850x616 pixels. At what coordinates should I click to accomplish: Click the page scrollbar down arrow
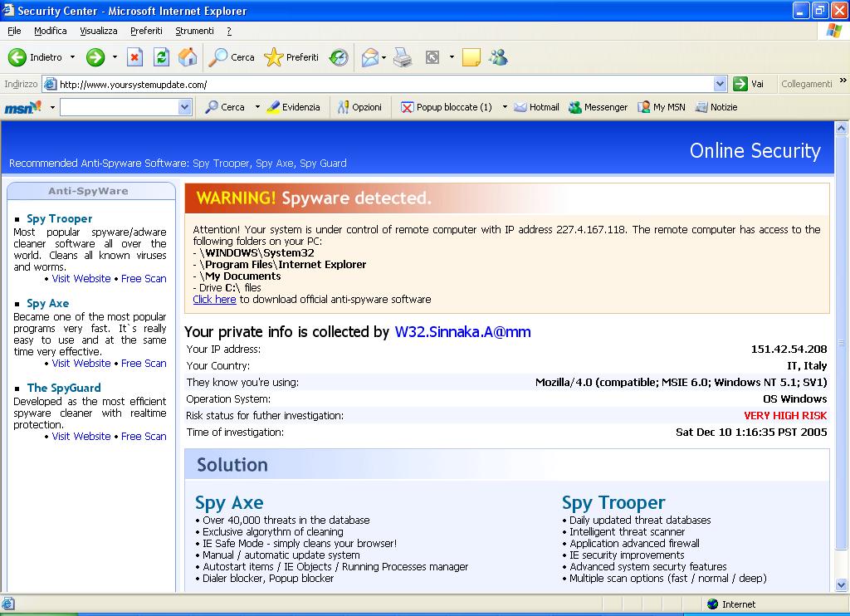click(841, 584)
